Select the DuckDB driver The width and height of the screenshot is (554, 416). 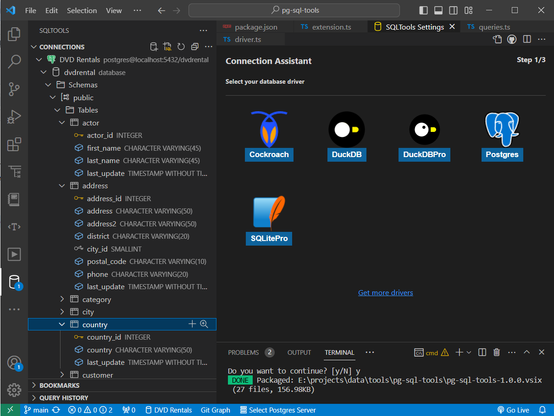(347, 136)
